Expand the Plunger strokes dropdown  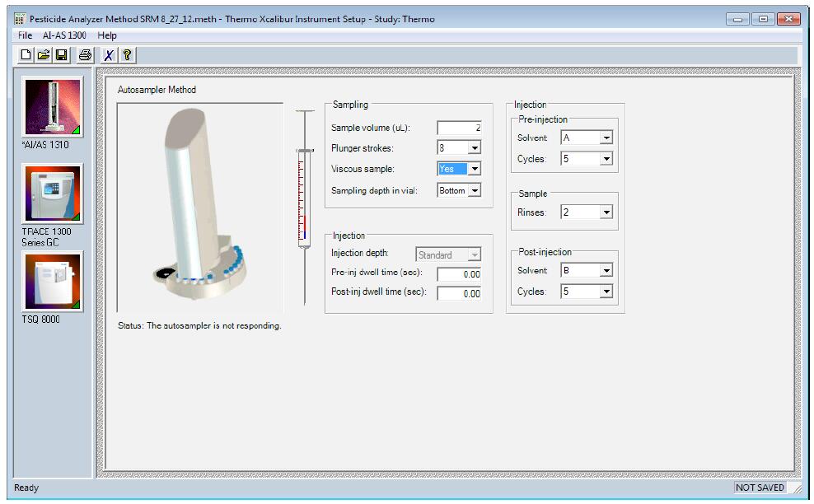[x=474, y=148]
